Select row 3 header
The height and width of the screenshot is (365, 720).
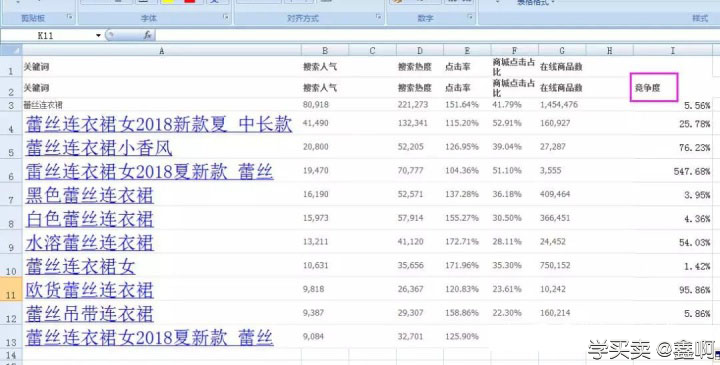point(11,106)
